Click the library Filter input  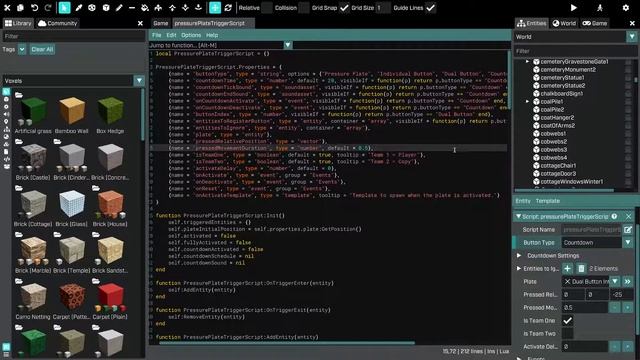(x=74, y=36)
